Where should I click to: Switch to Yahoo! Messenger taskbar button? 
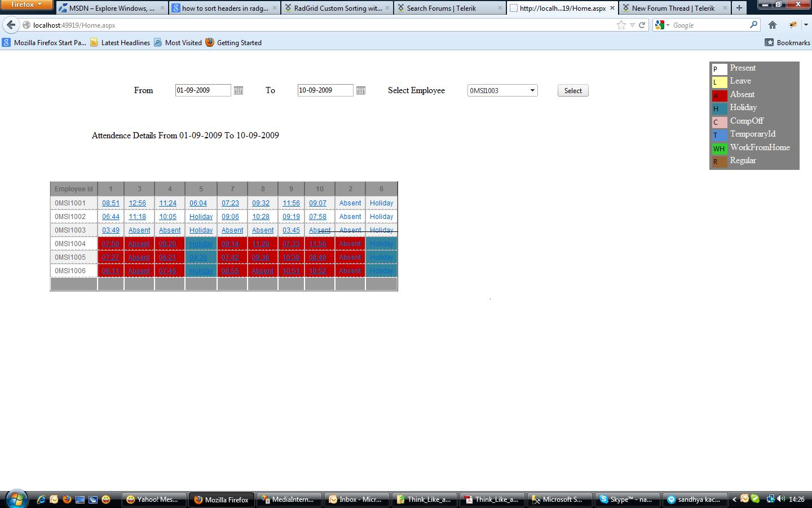(x=153, y=500)
